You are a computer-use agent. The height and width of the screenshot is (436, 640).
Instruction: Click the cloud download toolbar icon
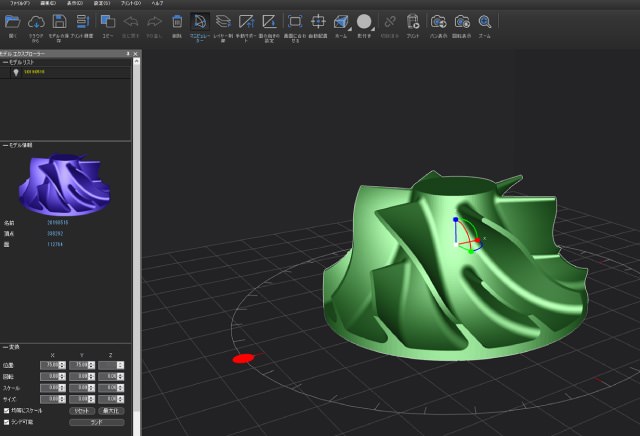coord(36,21)
